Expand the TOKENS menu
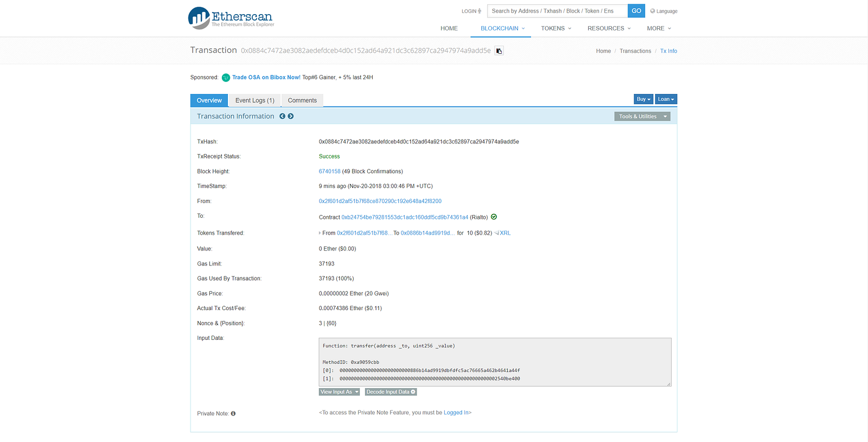The image size is (868, 442). (556, 28)
